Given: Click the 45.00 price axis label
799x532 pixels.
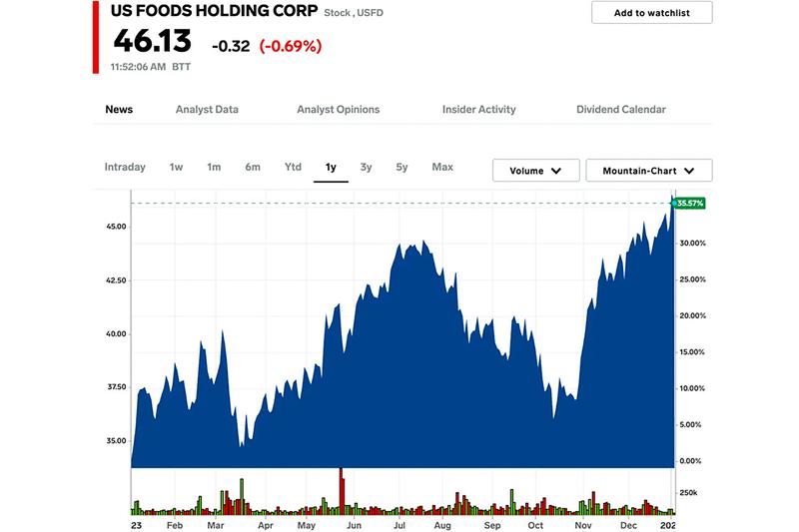Looking at the screenshot, I should click(x=116, y=227).
